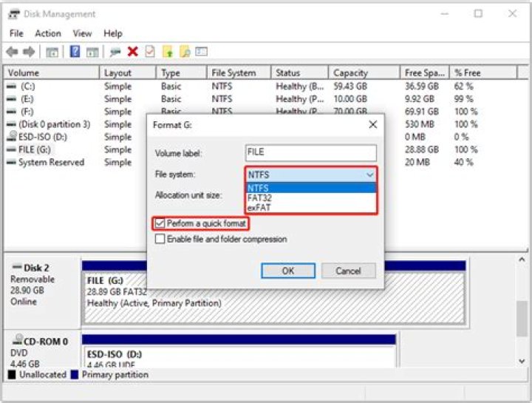Sort by the Free Space column header

(425, 72)
